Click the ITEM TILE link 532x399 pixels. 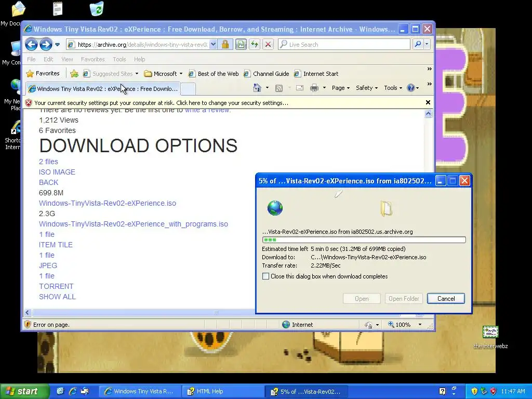coord(56,245)
